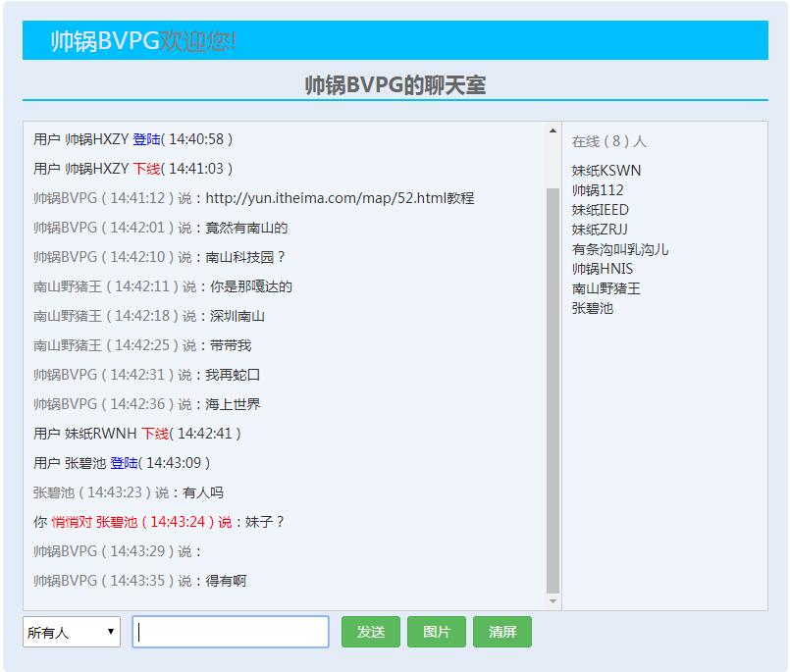790x672 pixels.
Task: Select online user 帅锅112
Action: 598,190
